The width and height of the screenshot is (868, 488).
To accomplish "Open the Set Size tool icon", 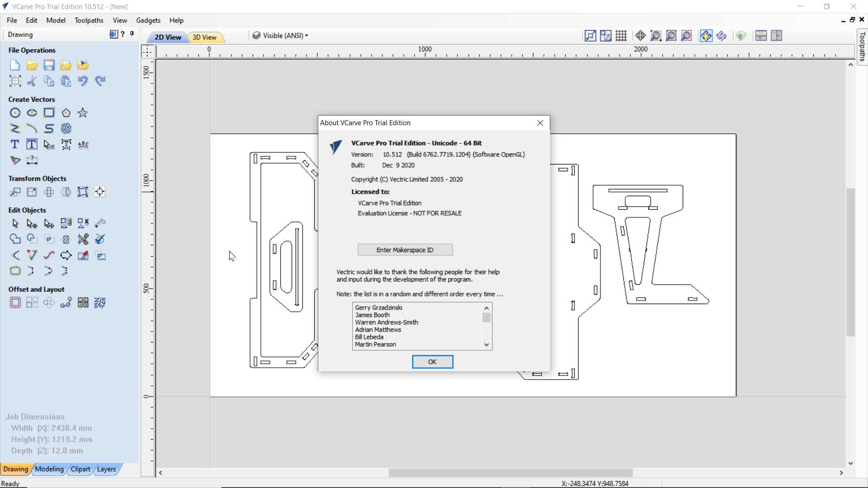I will coord(32,192).
